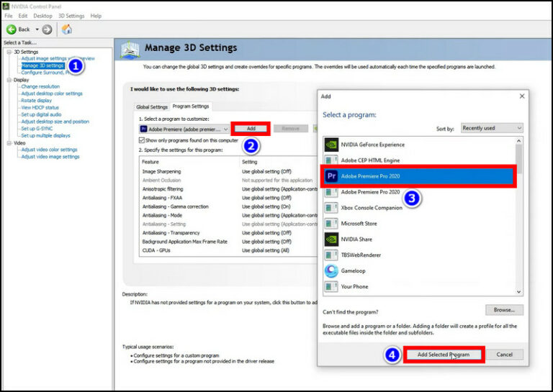Pick the Xbox Console Companion icon

tap(331, 208)
